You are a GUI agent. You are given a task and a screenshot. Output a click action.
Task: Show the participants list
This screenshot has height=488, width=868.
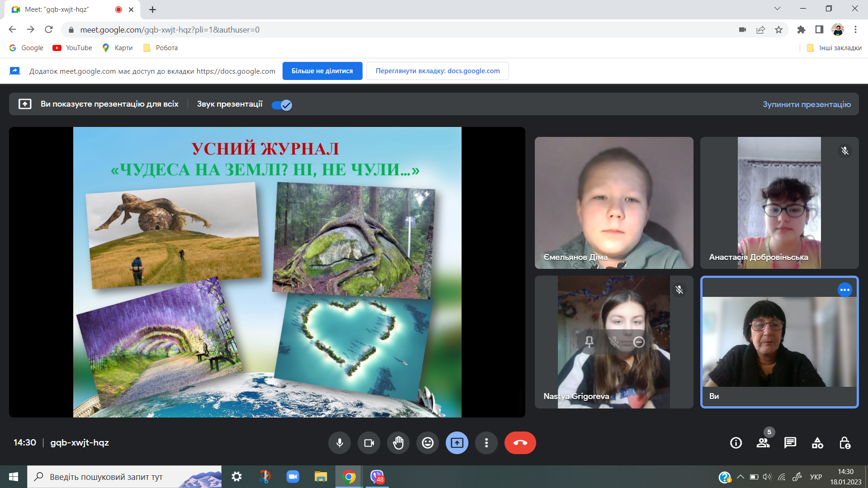pos(763,443)
